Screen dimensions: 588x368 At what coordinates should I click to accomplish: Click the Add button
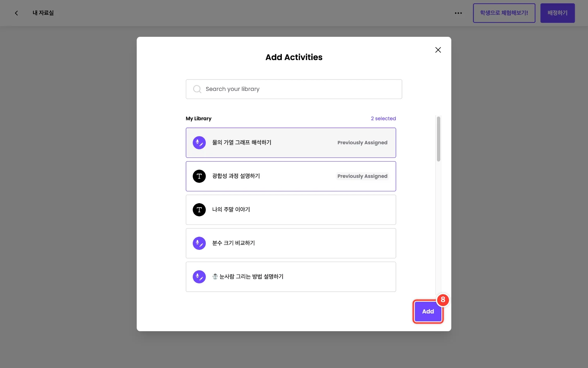click(x=428, y=311)
